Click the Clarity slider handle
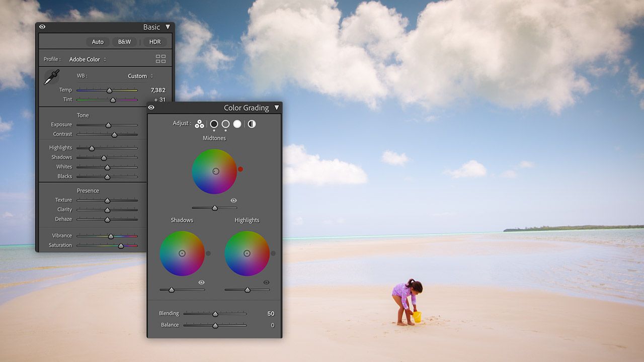The image size is (644, 362). pos(107,210)
